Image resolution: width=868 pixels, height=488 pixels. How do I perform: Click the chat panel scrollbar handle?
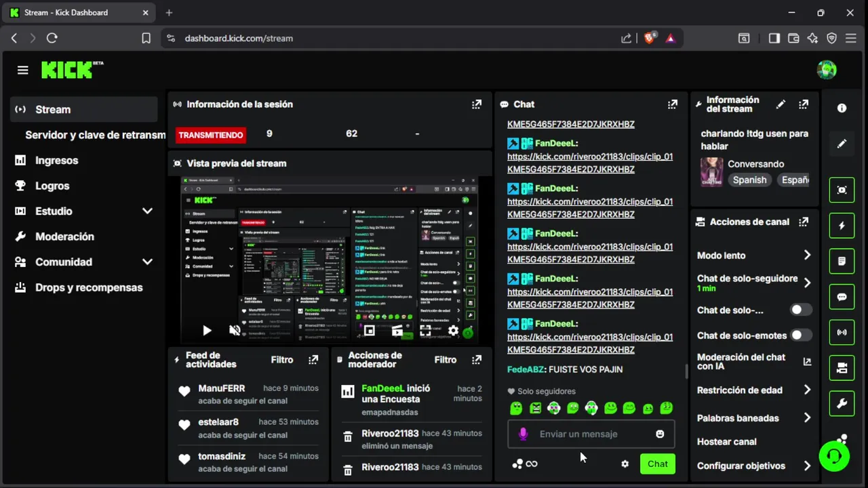pos(687,371)
